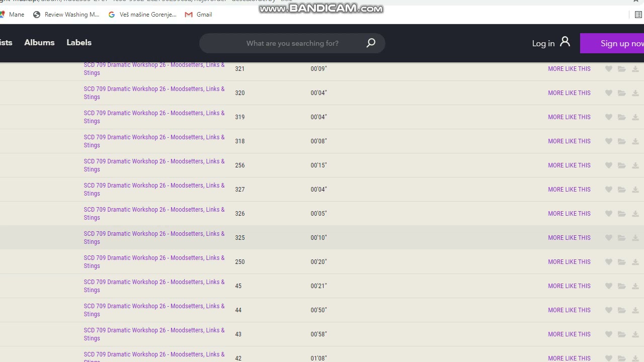Viewport: 644px width, 362px height.
Task: Click MORE LIKE THIS for track 42
Action: coord(569,358)
